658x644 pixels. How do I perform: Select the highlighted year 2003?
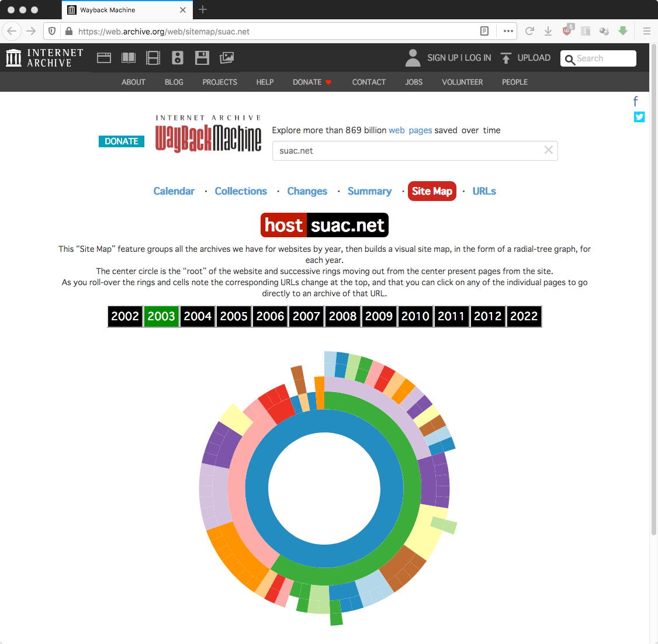pyautogui.click(x=161, y=316)
